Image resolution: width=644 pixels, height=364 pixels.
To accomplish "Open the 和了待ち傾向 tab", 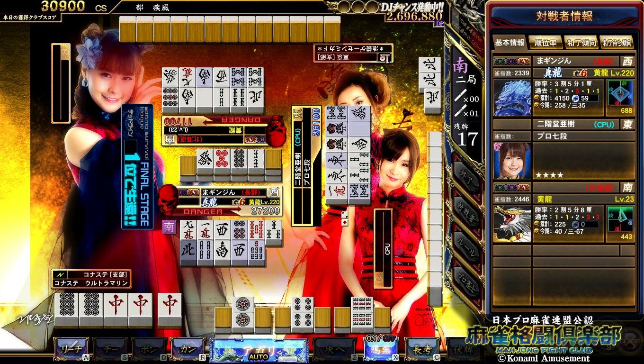I will point(617,42).
